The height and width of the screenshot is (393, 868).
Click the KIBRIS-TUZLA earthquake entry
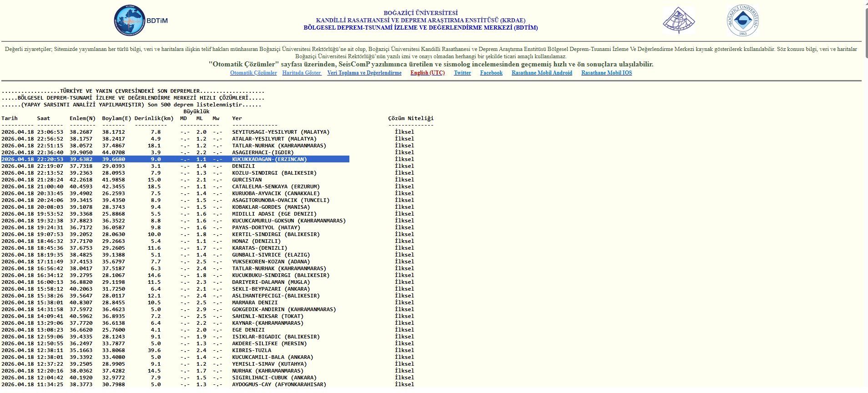(x=252, y=350)
